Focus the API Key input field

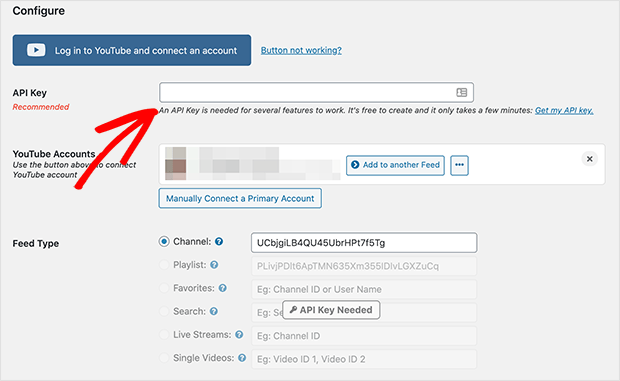(x=316, y=92)
